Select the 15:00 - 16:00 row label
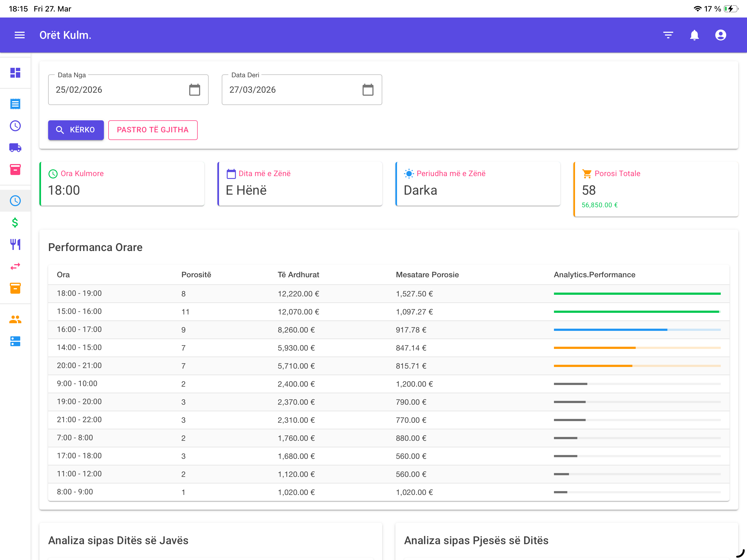 [79, 311]
